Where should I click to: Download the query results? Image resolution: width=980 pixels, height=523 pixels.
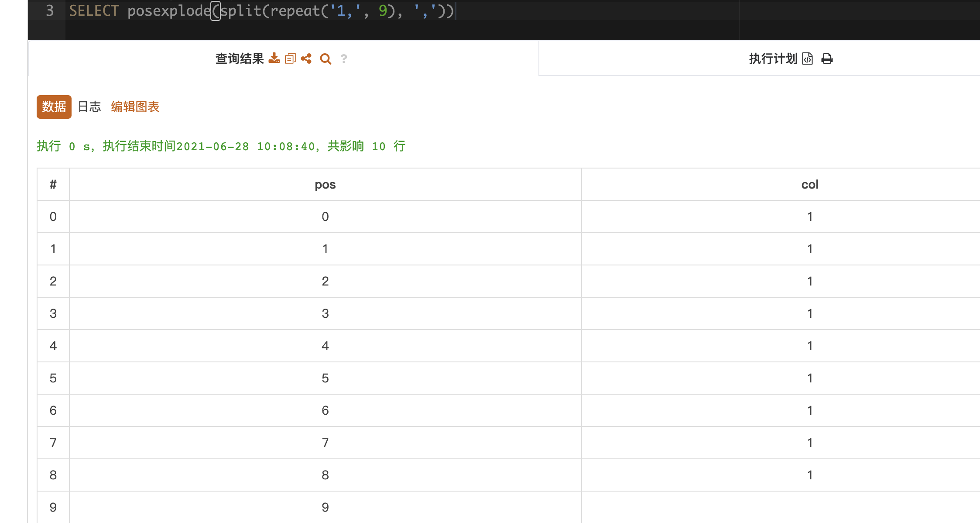[274, 58]
